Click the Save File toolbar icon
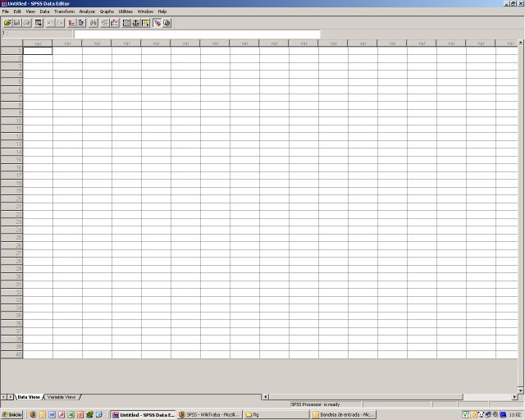Image resolution: width=525 pixels, height=420 pixels. coord(16,23)
